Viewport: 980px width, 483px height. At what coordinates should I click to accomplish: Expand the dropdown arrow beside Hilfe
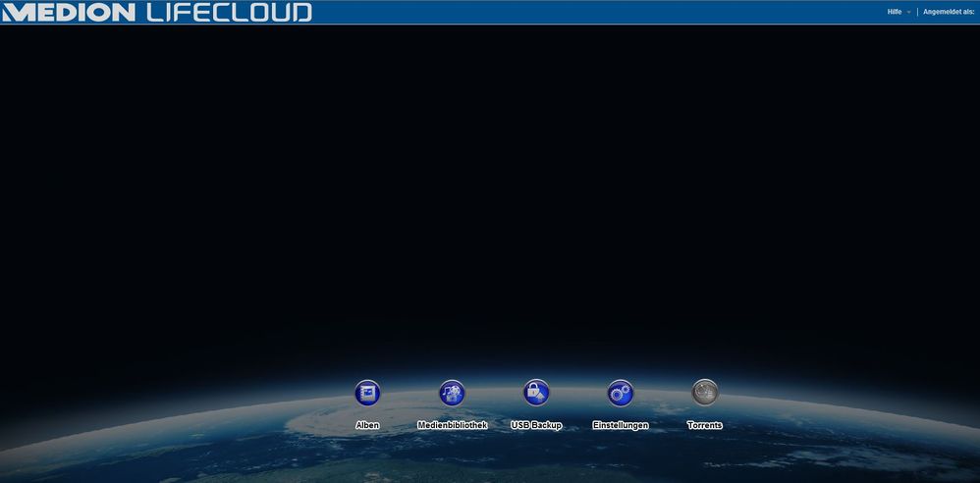[x=908, y=13]
